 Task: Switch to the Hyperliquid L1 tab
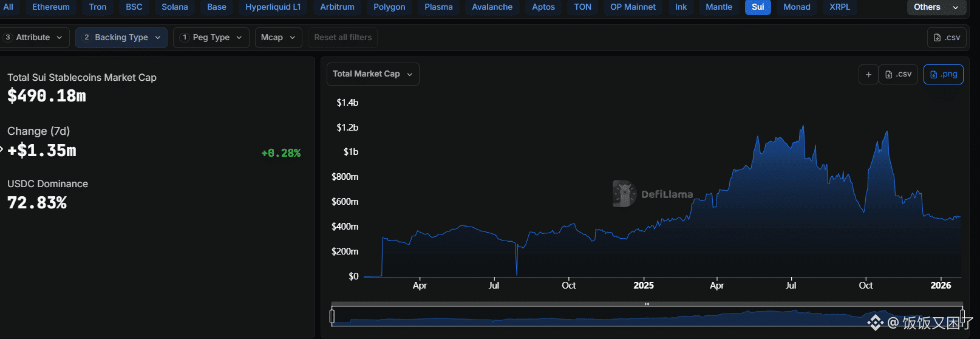pos(273,7)
